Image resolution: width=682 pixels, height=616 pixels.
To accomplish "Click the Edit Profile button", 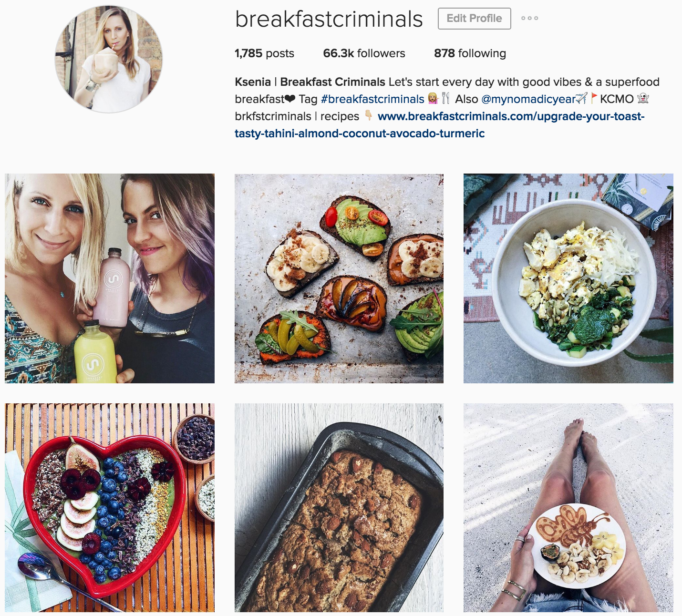I will 474,19.
